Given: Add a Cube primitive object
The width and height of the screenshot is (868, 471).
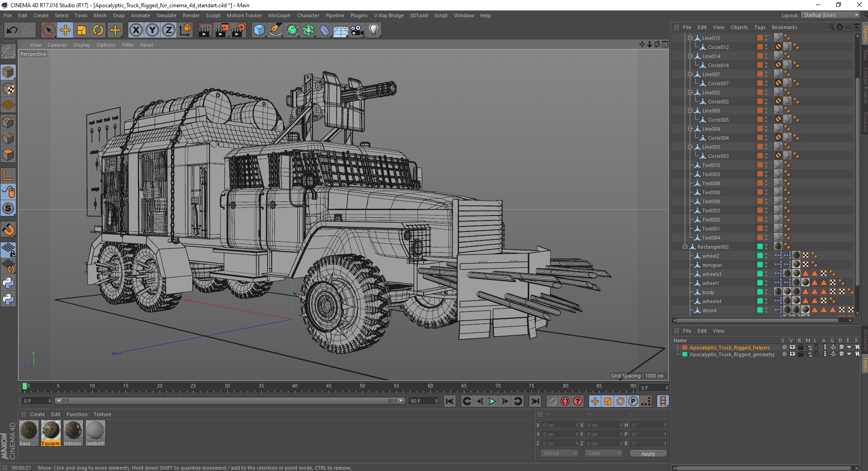Looking at the screenshot, I should pos(259,30).
